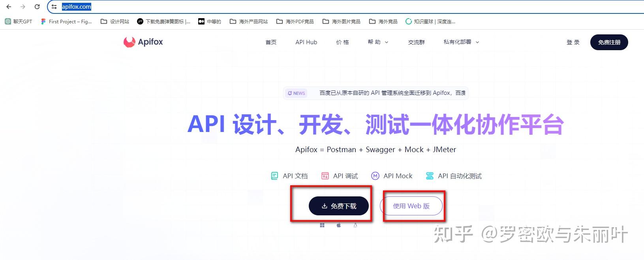Open the 知识星球 bookmark
Screen dimensions: 644x260
[430, 21]
